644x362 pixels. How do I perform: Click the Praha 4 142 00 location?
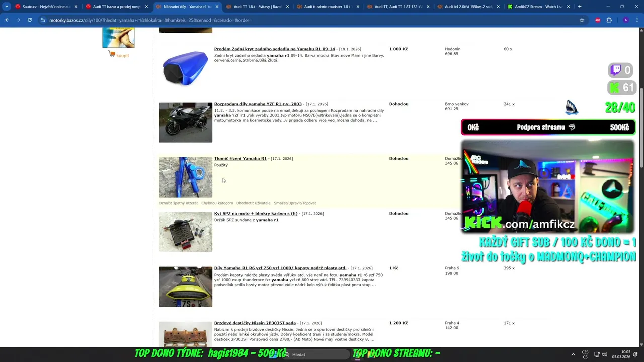452,325
